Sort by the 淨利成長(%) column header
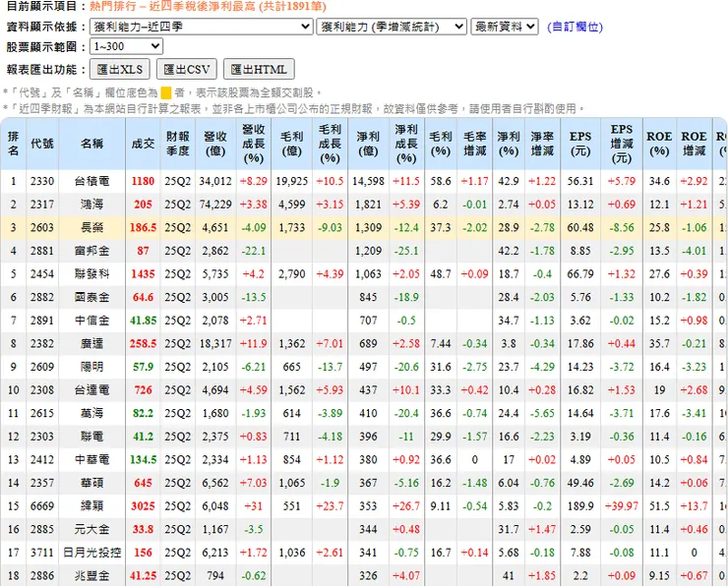The height and width of the screenshot is (586, 728). click(x=406, y=144)
